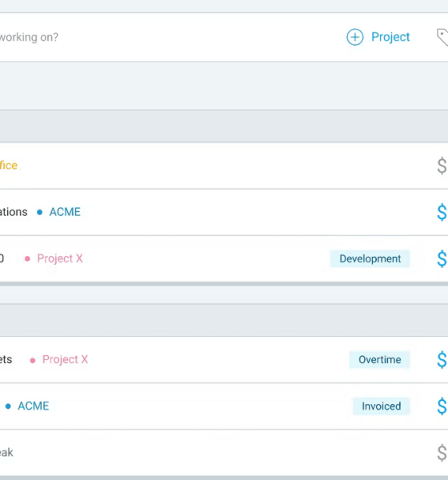This screenshot has height=480, width=448.
Task: Toggle gray dollar icon on the break entry
Action: click(442, 453)
